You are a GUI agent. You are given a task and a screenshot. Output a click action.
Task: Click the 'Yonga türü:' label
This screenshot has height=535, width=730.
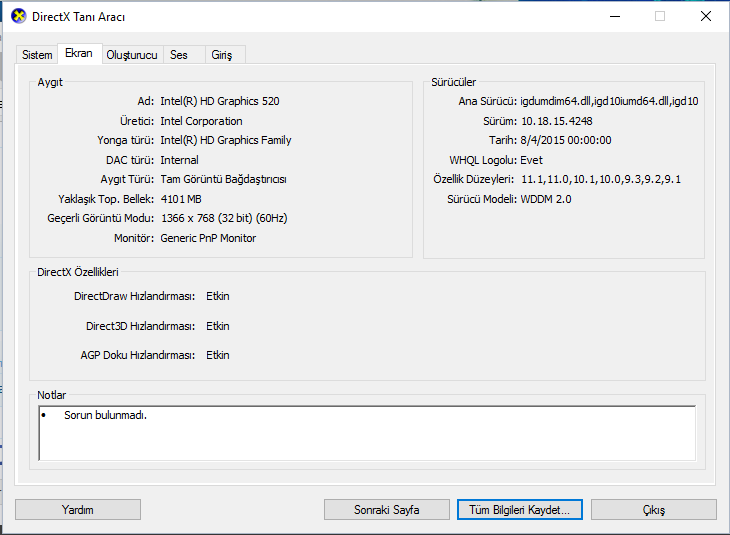click(126, 140)
